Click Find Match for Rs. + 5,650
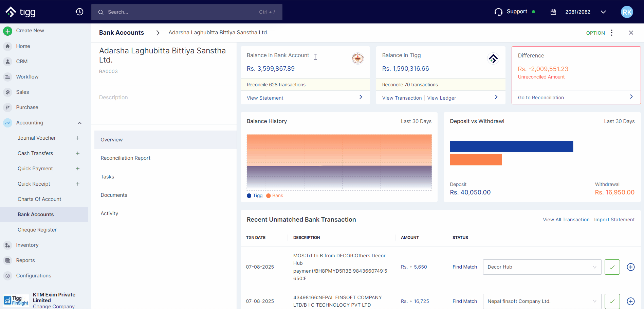Image resolution: width=644 pixels, height=309 pixels. coord(465,267)
